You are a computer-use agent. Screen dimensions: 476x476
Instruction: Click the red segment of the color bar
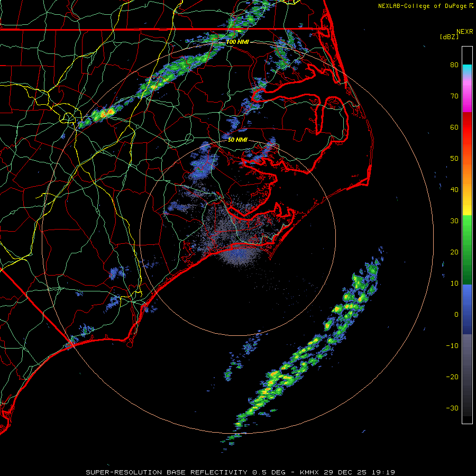467,128
